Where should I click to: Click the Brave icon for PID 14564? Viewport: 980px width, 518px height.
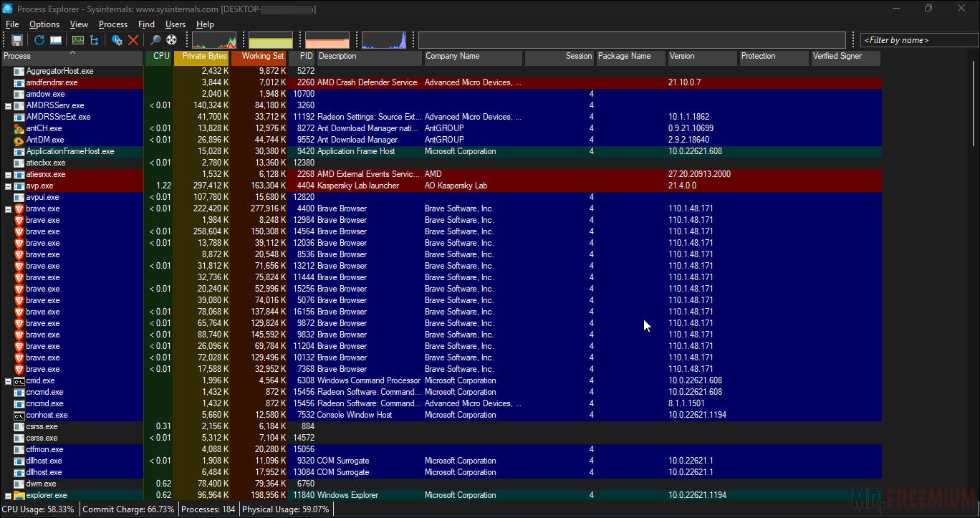click(x=19, y=231)
